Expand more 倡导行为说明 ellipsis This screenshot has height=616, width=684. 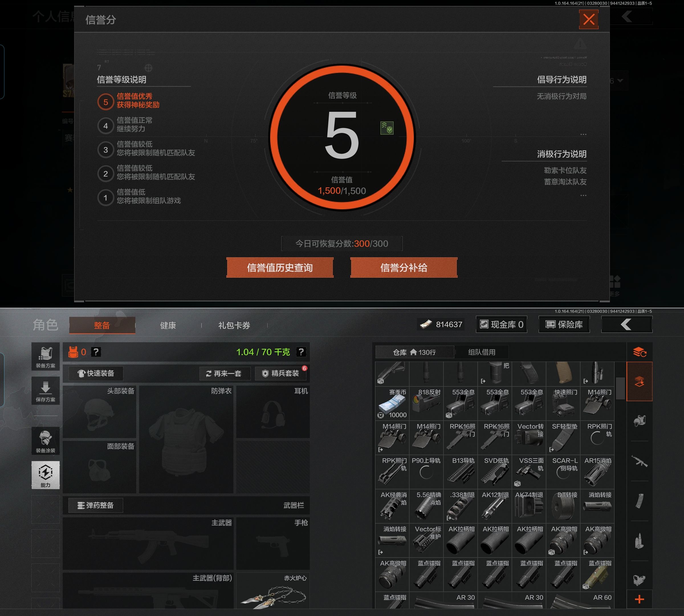tap(583, 134)
